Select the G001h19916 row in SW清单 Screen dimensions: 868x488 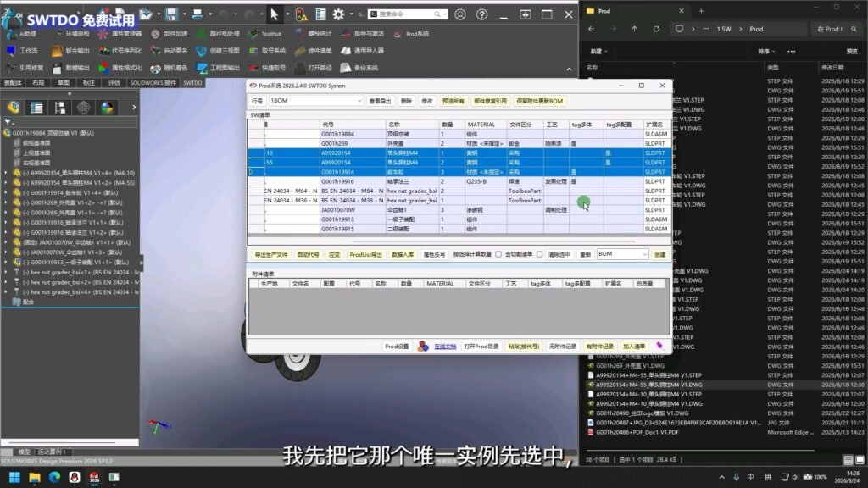pyautogui.click(x=459, y=181)
